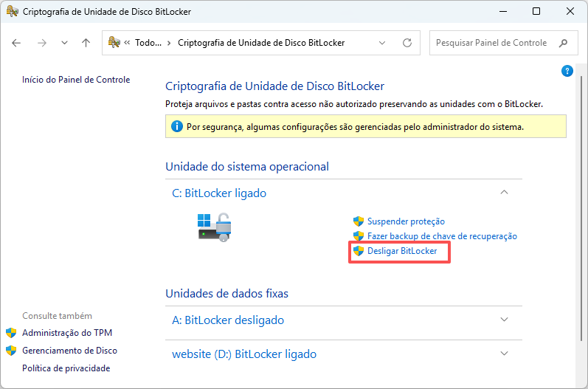Focus the Pesquisar Painel de Controle field
This screenshot has width=588, height=389.
click(x=504, y=43)
